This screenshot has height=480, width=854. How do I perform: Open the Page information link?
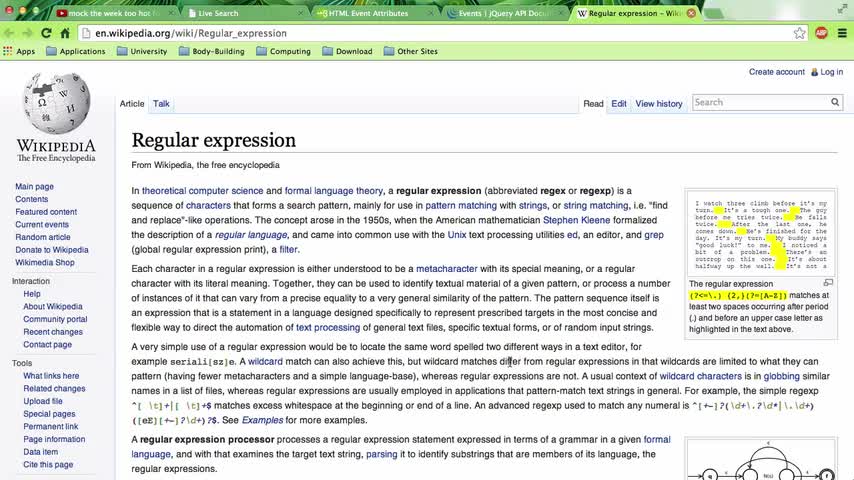(x=54, y=439)
